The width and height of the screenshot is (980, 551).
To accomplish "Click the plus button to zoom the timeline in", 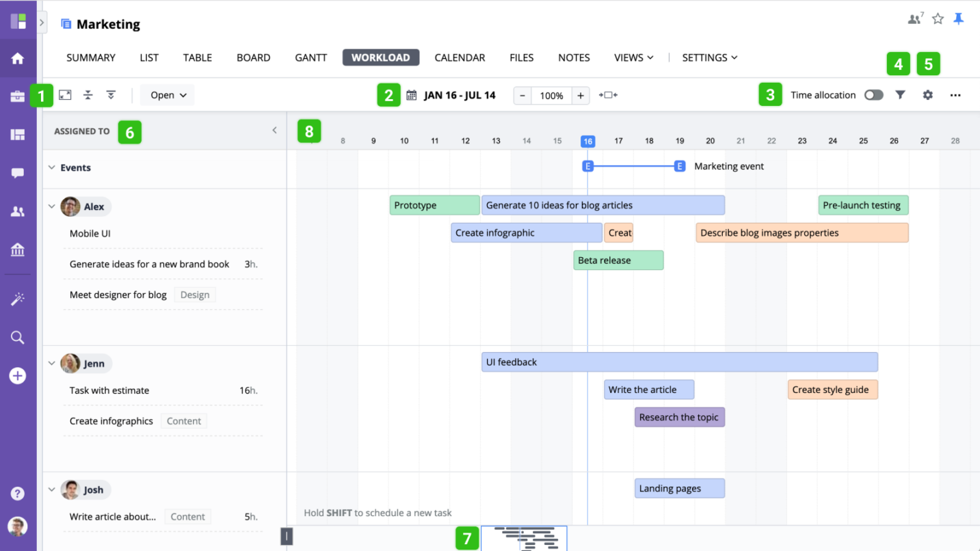I will [580, 95].
